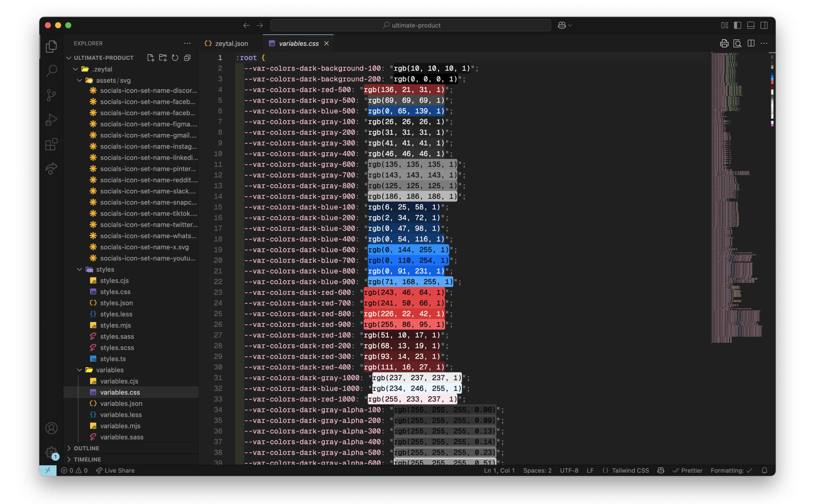Open the Run and Debug view
This screenshot has width=815, height=504.
coord(51,120)
